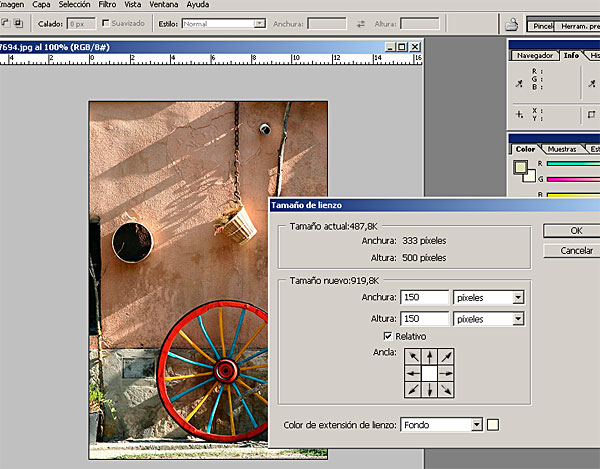The width and height of the screenshot is (600, 469).
Task: Open the Filtro menu
Action: point(106,5)
